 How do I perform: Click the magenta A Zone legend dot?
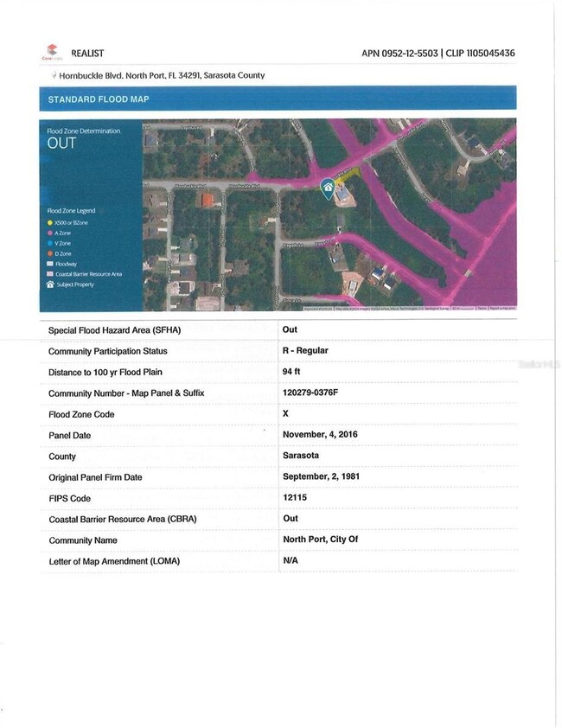[x=49, y=233]
